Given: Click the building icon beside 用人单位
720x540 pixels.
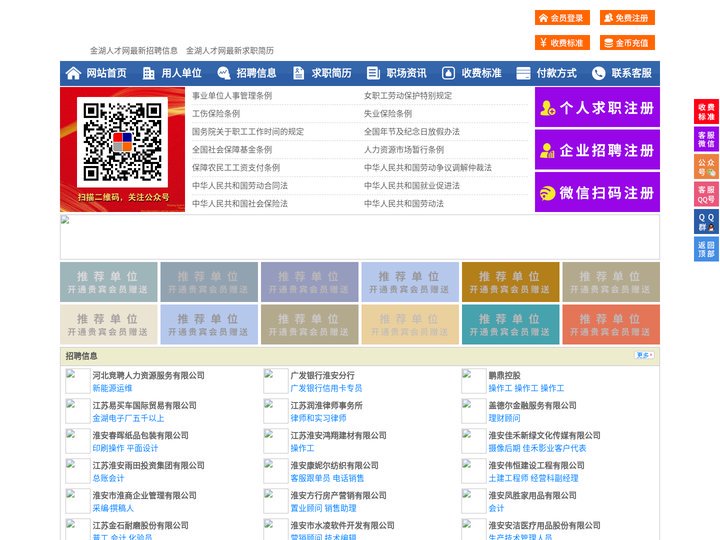Looking at the screenshot, I should coord(148,73).
